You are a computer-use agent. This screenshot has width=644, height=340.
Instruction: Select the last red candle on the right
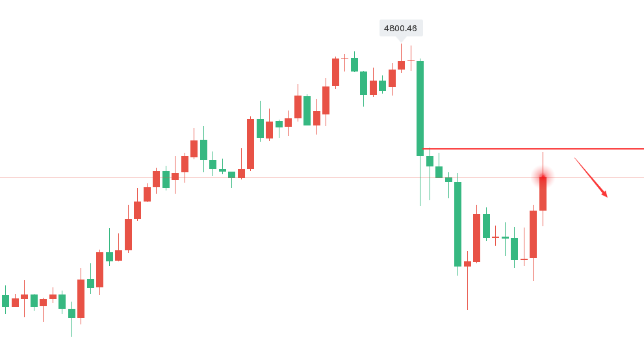coord(543,194)
